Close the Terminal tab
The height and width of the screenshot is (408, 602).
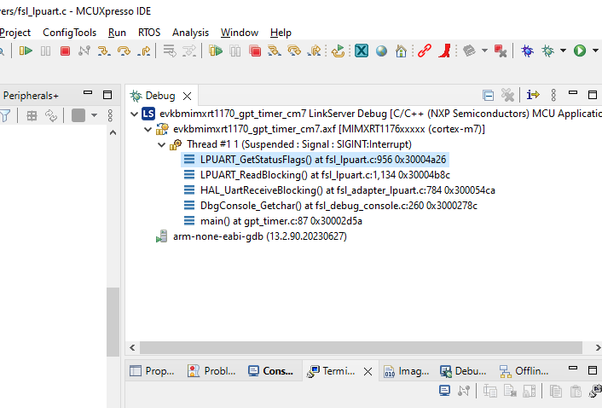[x=368, y=372]
